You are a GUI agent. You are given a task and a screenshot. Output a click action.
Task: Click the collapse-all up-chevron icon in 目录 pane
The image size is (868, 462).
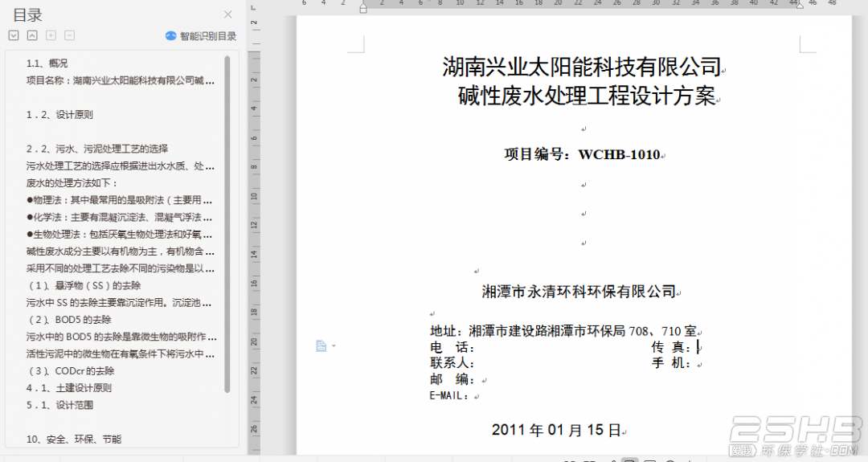pos(32,35)
